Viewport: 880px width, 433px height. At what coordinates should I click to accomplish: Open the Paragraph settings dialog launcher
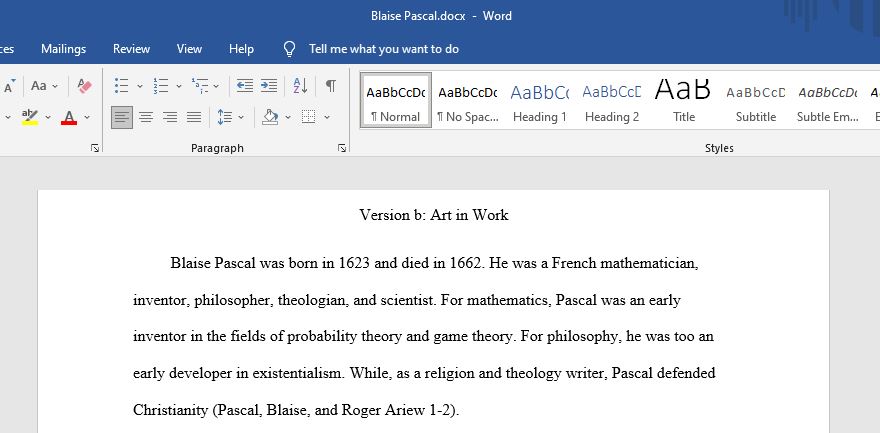coord(342,148)
